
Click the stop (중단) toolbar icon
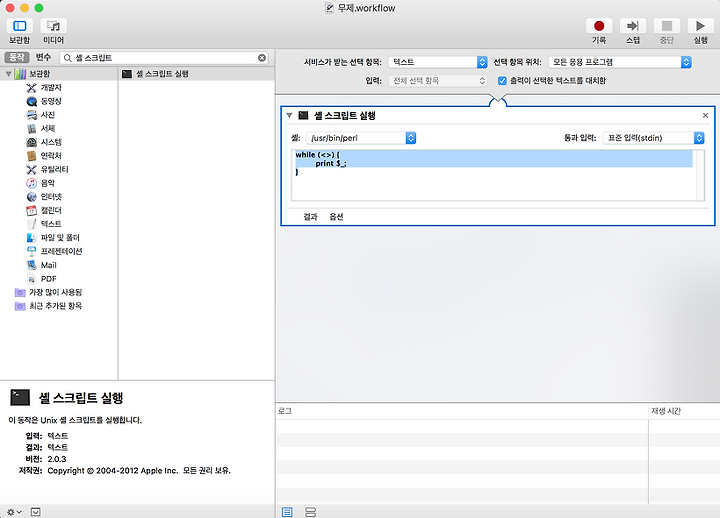click(667, 26)
